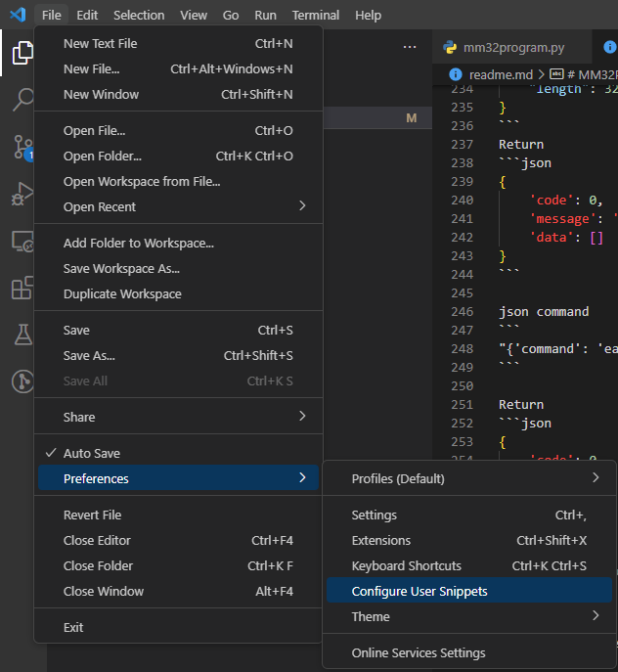
Task: Choose Close Window
Action: click(178, 591)
